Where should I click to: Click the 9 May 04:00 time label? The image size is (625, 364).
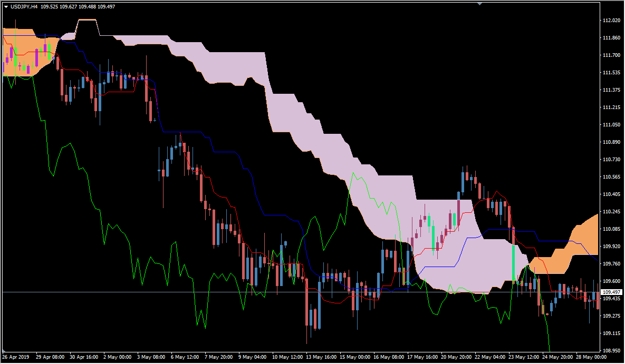tap(253, 357)
